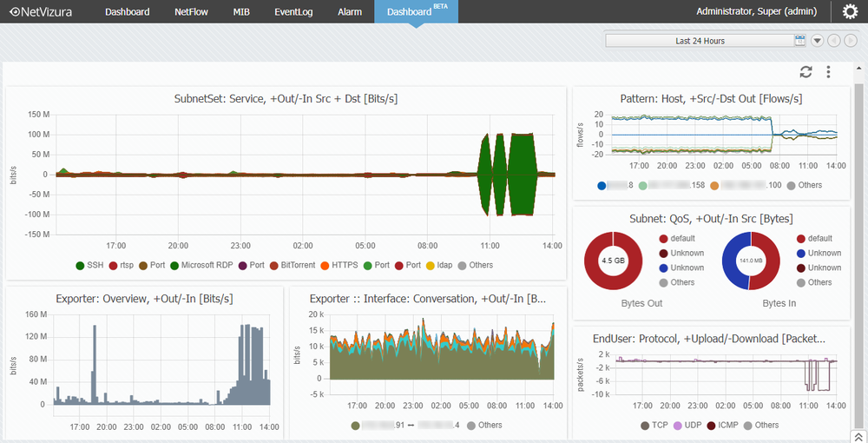Switch to the NetFlow tab

click(x=191, y=11)
